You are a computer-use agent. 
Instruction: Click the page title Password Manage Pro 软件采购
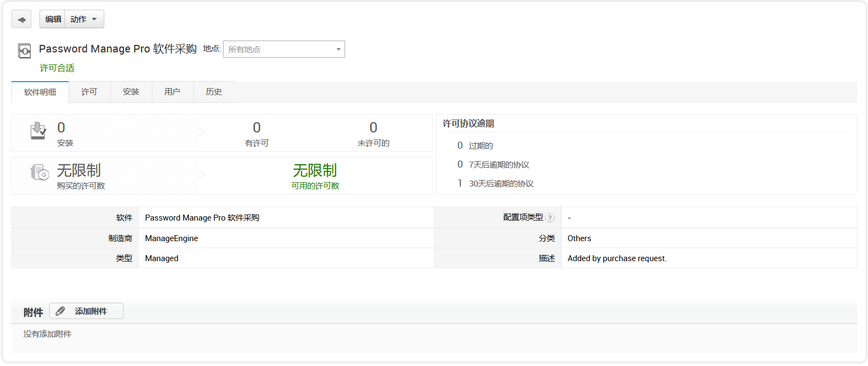point(118,49)
